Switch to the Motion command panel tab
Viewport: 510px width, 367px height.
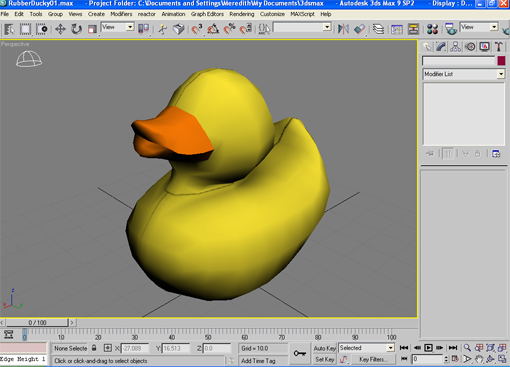pos(470,47)
